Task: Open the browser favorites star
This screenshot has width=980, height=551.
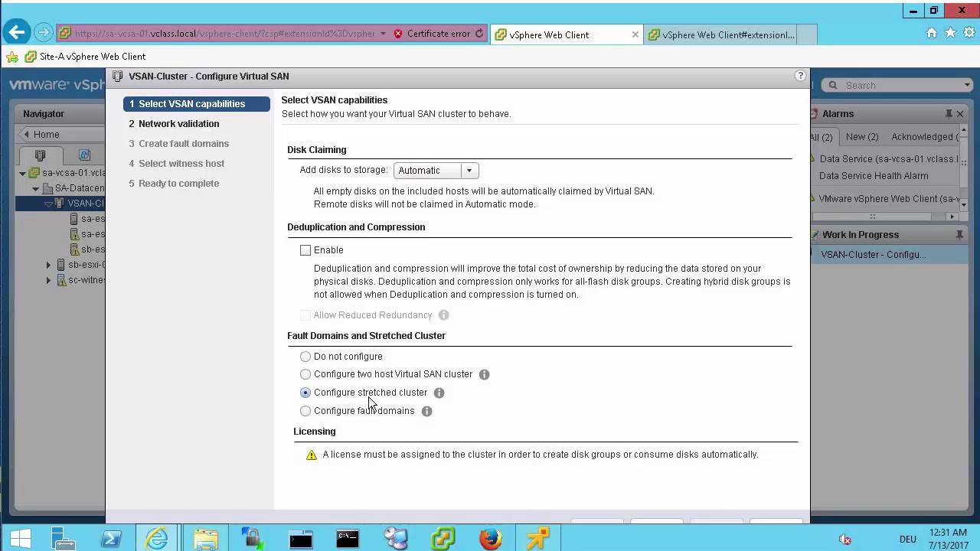Action: pos(950,33)
